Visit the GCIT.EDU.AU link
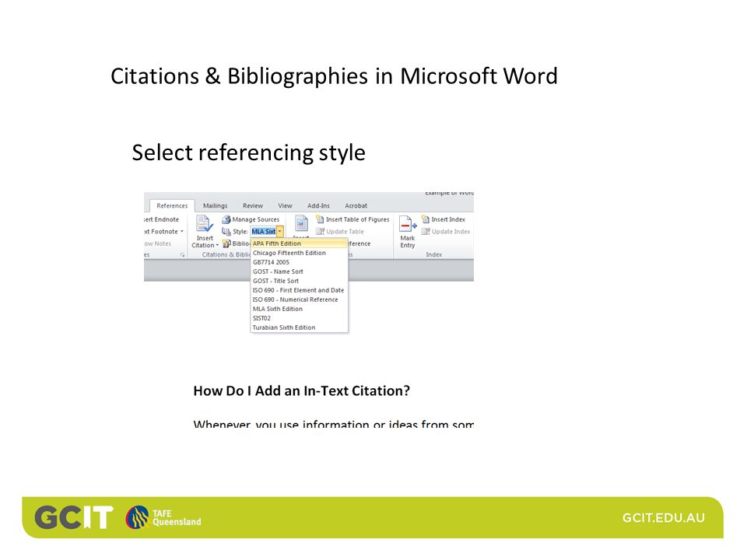747x560 pixels. (x=663, y=518)
